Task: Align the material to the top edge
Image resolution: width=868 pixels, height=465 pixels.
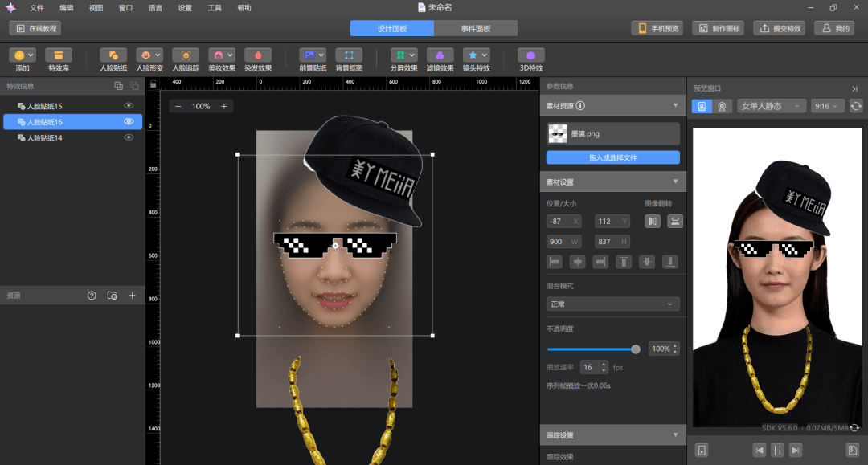Action: (x=624, y=262)
